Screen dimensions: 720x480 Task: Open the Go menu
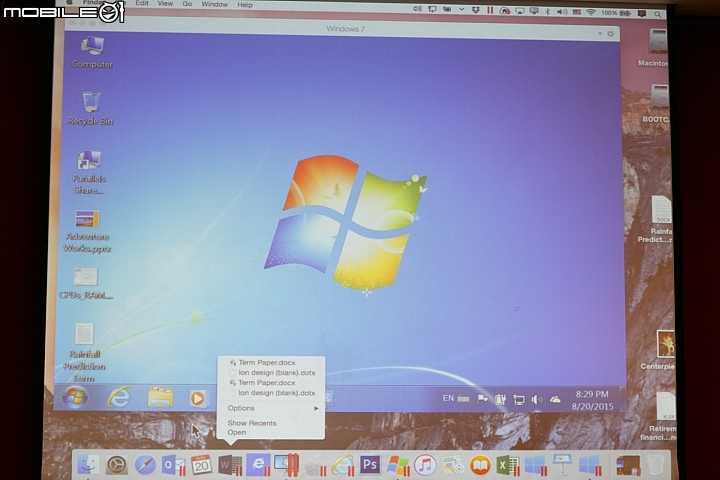[x=187, y=4]
